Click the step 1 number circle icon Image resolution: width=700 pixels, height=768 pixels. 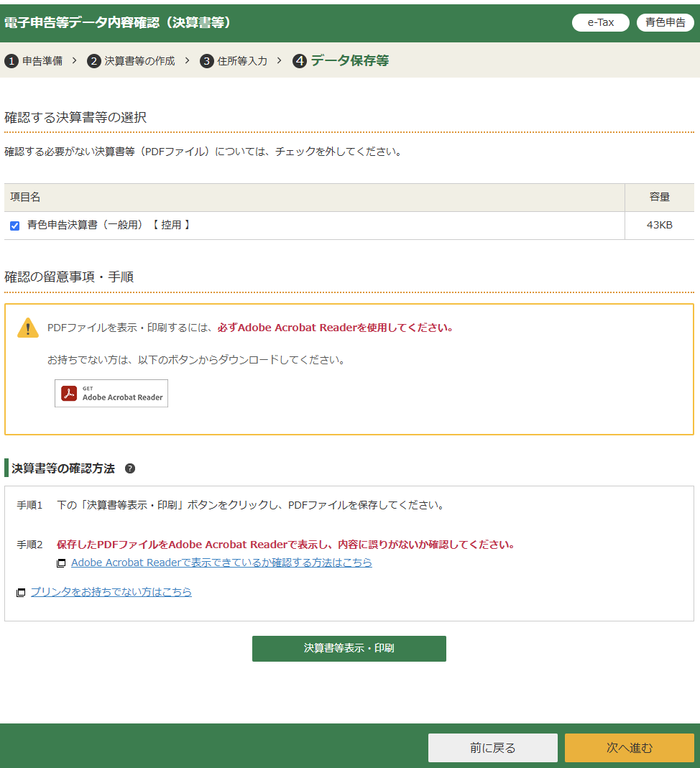pyautogui.click(x=11, y=61)
